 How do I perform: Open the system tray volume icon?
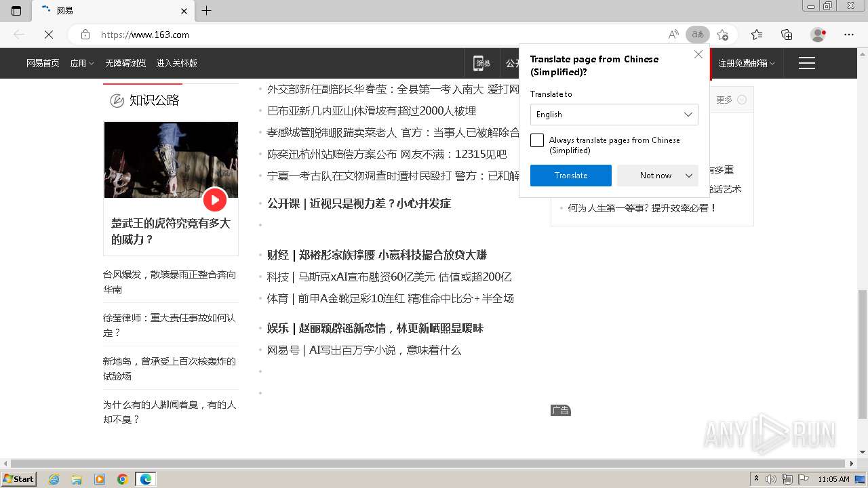771,479
